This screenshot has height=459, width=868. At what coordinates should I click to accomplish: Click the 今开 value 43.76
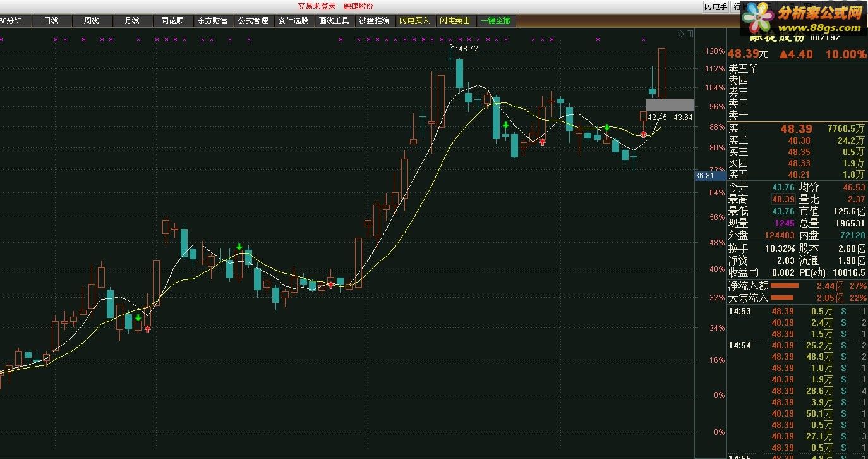pyautogui.click(x=783, y=187)
